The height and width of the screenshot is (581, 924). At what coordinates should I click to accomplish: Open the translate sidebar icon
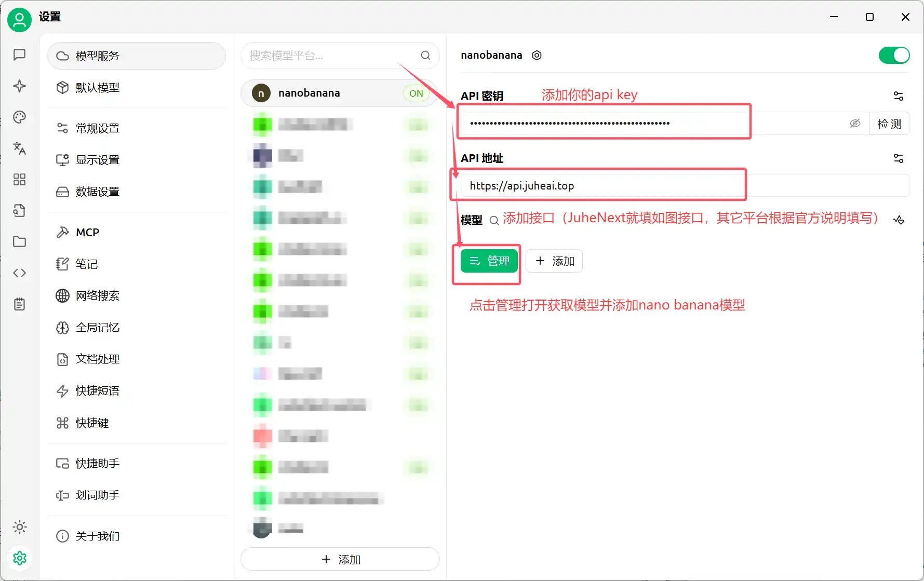pyautogui.click(x=19, y=148)
